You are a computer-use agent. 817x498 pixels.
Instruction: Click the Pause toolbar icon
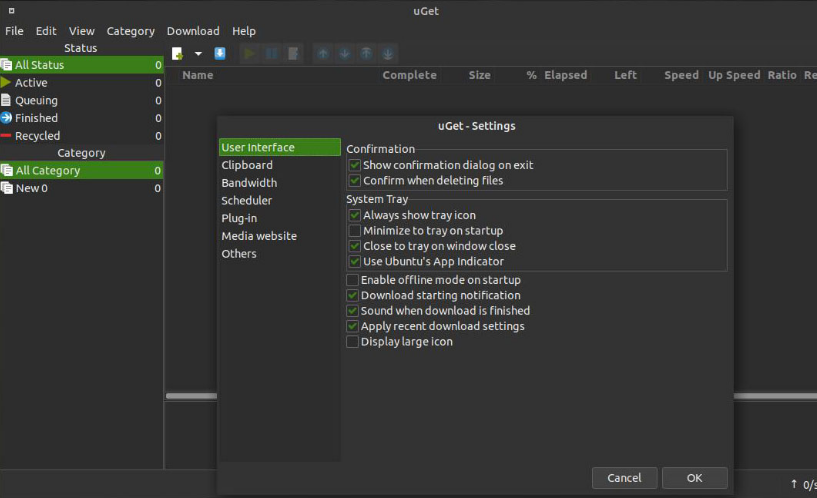pyautogui.click(x=271, y=53)
